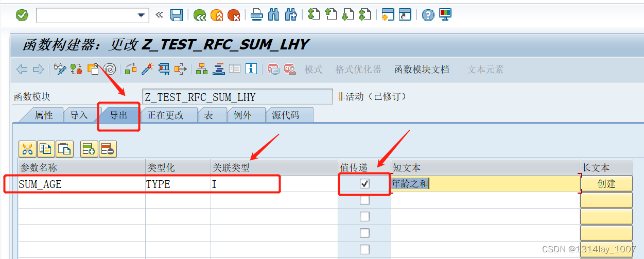Click the Generate Shortcut icon
Viewport: 644px width, 259px height.
click(406, 15)
